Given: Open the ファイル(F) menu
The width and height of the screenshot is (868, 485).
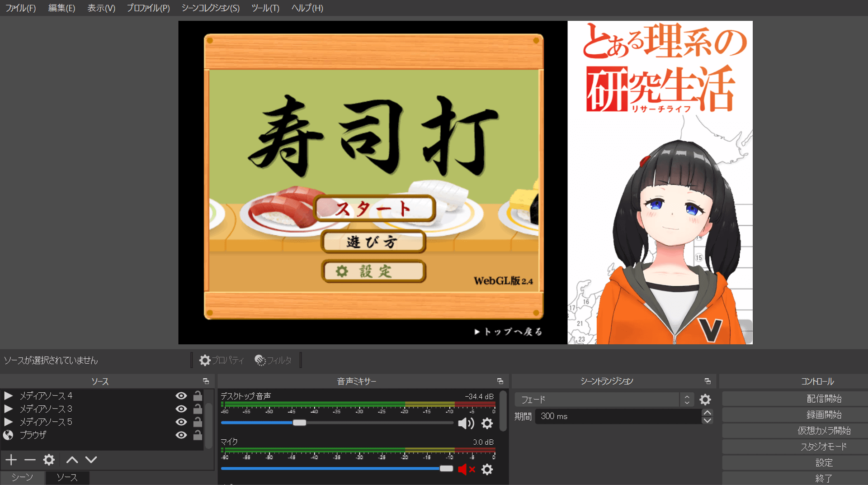Looking at the screenshot, I should point(20,8).
